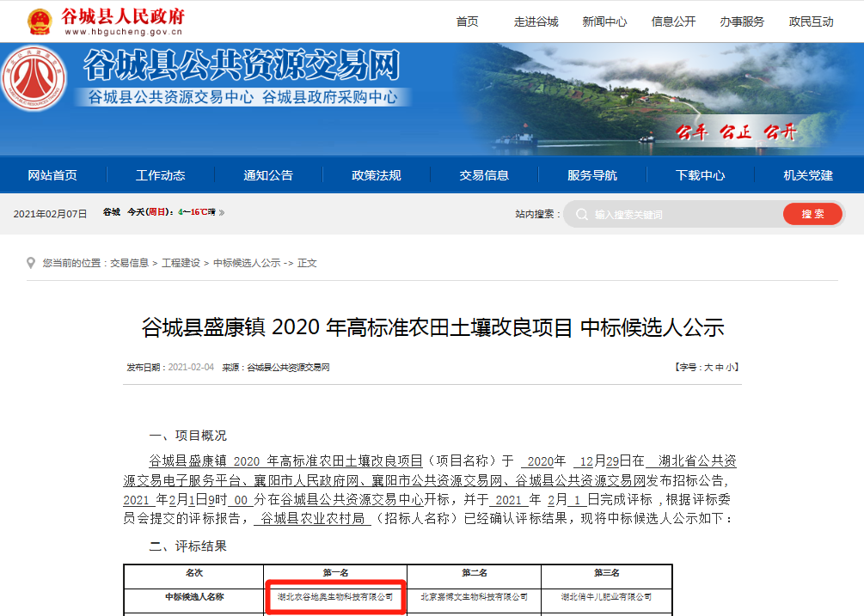The width and height of the screenshot is (864, 616).
Task: Click the 交易信息 breadcrumb link
Action: pyautogui.click(x=130, y=263)
